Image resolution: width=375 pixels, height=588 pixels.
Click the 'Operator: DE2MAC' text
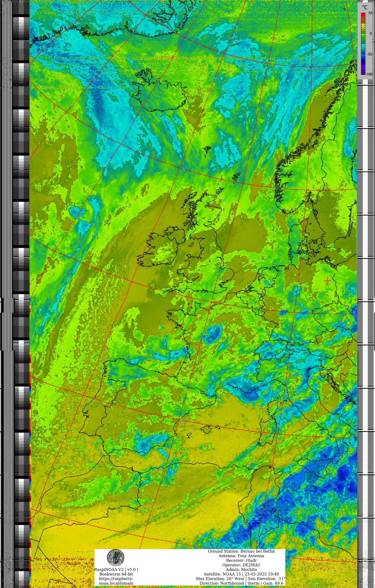tap(241, 565)
